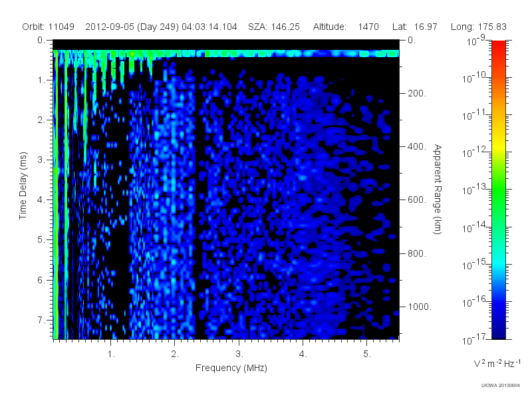Click the Time Delay (ms) axis label

(x=23, y=186)
